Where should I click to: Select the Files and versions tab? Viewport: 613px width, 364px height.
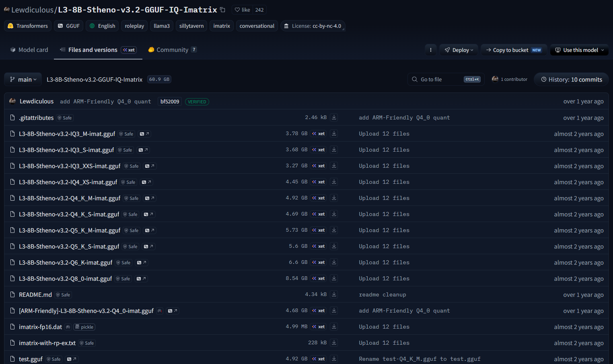[98, 50]
